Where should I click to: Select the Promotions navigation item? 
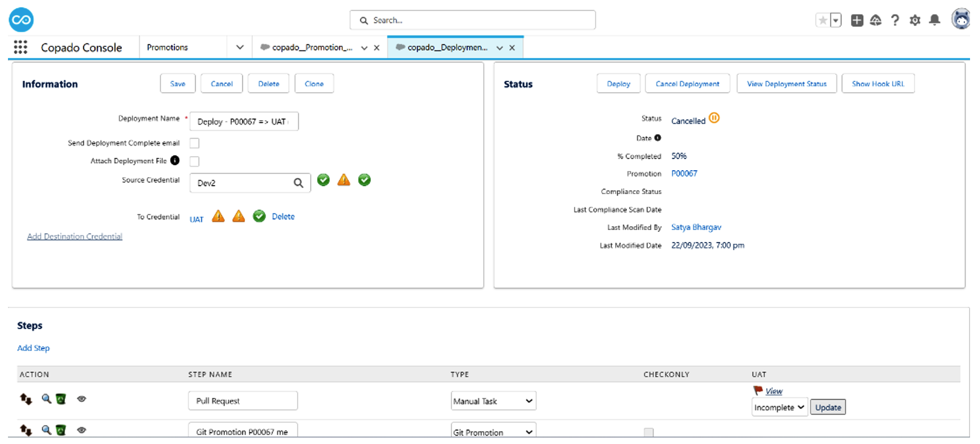click(167, 47)
